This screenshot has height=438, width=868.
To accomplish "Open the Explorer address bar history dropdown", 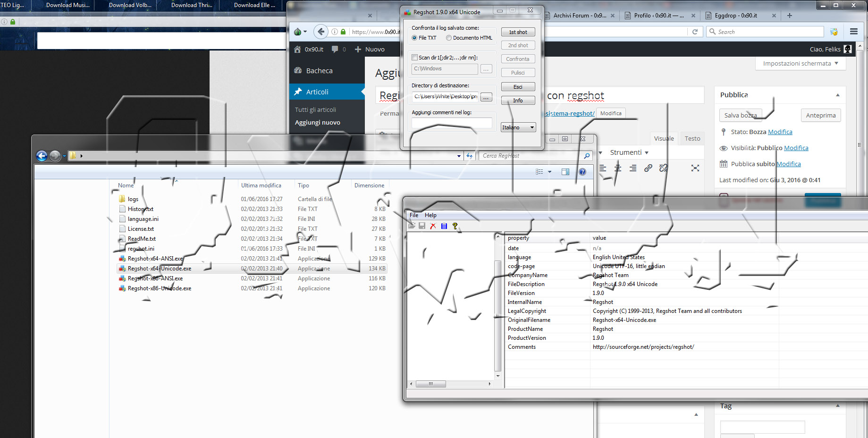I will [459, 156].
